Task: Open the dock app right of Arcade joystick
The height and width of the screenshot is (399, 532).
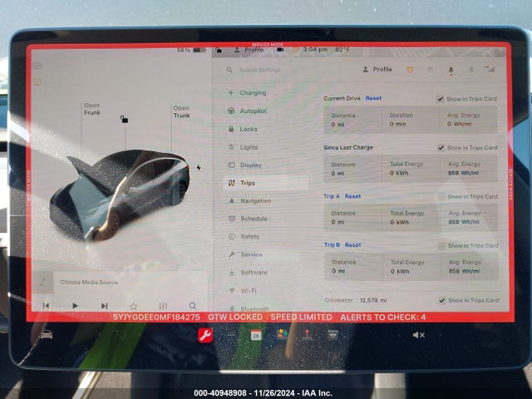Action: [x=332, y=335]
